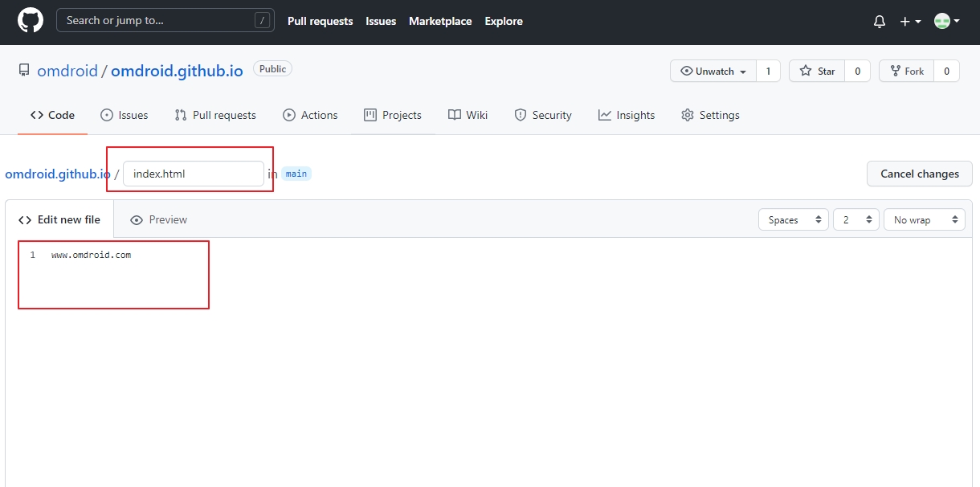Viewport: 980px width, 487px height.
Task: Open the No wrap mode dropdown
Action: (x=925, y=219)
